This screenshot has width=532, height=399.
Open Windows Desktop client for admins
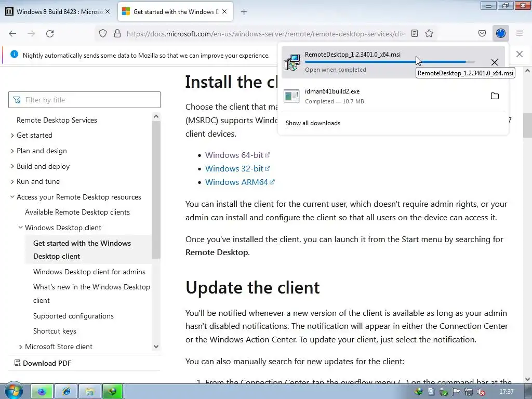(x=89, y=272)
